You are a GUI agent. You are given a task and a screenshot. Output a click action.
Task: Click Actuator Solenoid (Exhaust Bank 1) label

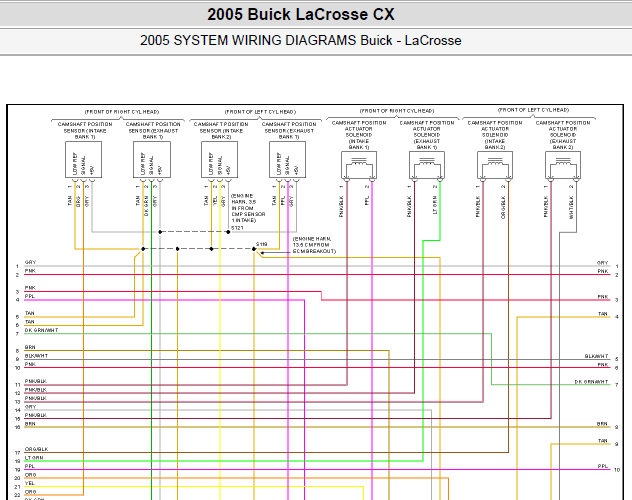pyautogui.click(x=427, y=135)
